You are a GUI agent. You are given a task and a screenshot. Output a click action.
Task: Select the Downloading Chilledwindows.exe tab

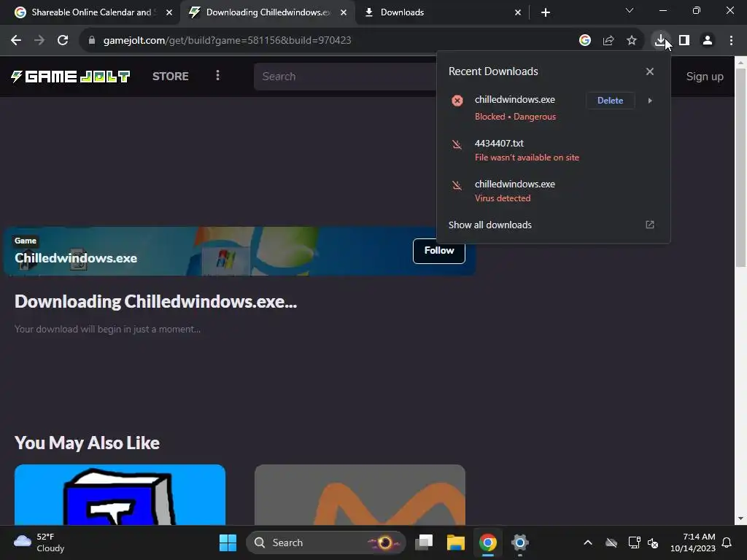268,12
